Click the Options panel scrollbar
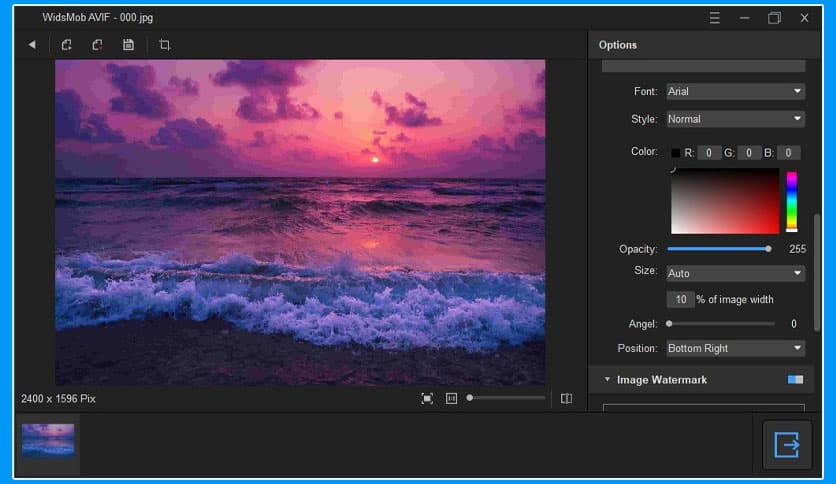Image resolution: width=836 pixels, height=484 pixels. pyautogui.click(x=817, y=272)
